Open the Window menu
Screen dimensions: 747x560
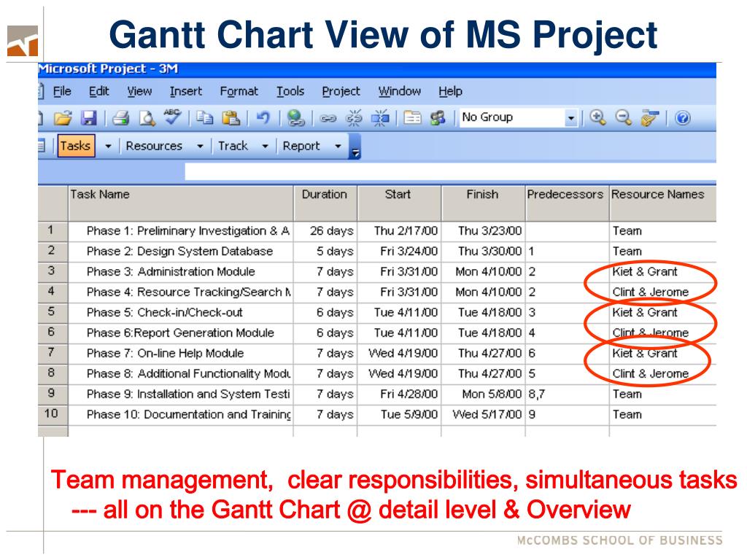pos(399,91)
